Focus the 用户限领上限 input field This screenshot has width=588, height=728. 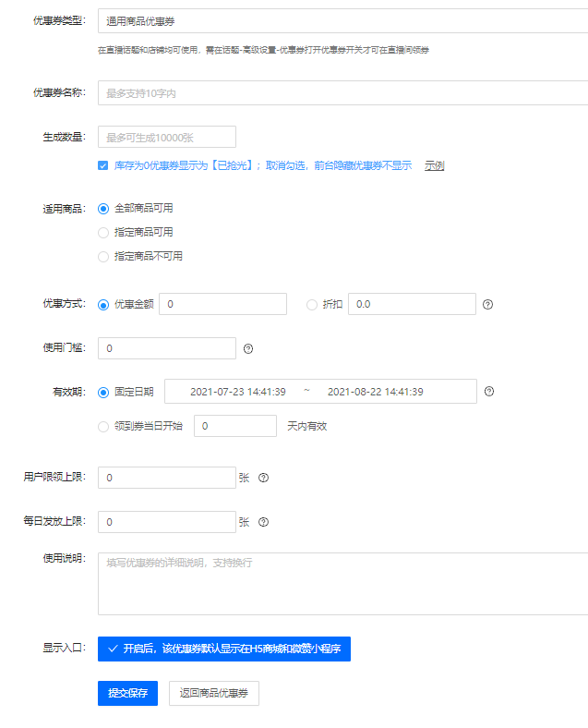(x=167, y=478)
